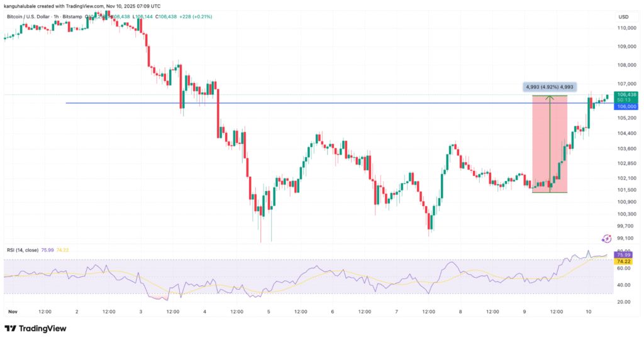644x340 pixels.
Task: Click the 110,000 price scale label
Action: [x=626, y=28]
